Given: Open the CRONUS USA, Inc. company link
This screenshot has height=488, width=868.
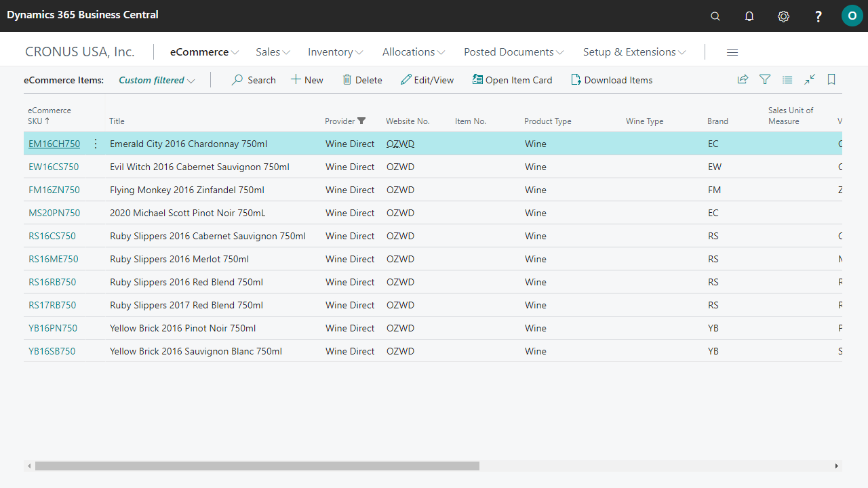Looking at the screenshot, I should (80, 52).
